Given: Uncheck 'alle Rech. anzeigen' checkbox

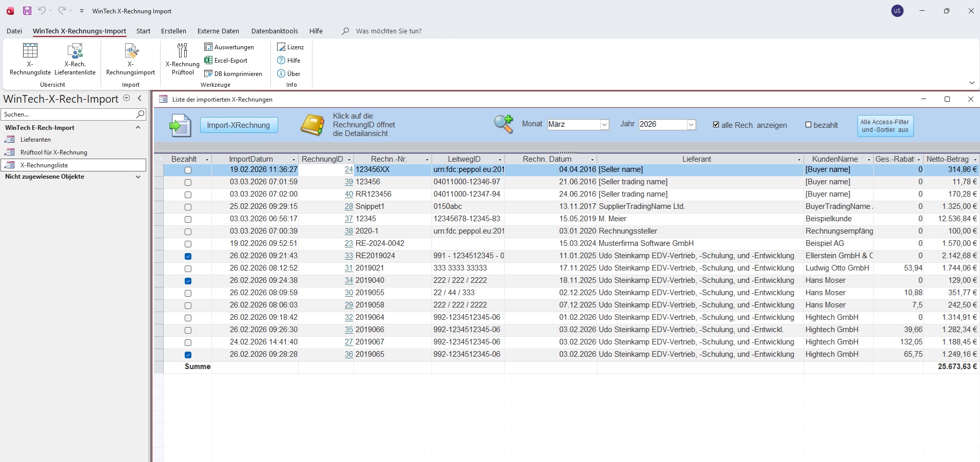Looking at the screenshot, I should tap(716, 125).
